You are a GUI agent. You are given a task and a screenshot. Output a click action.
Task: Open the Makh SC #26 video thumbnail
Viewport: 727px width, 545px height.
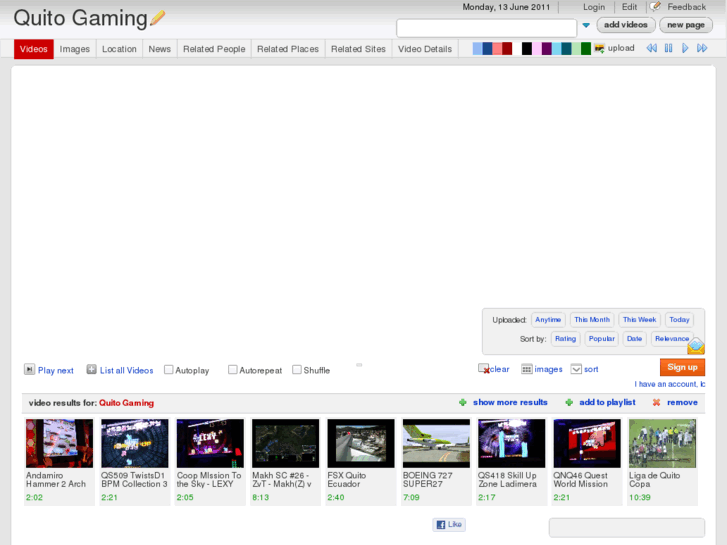(x=286, y=443)
